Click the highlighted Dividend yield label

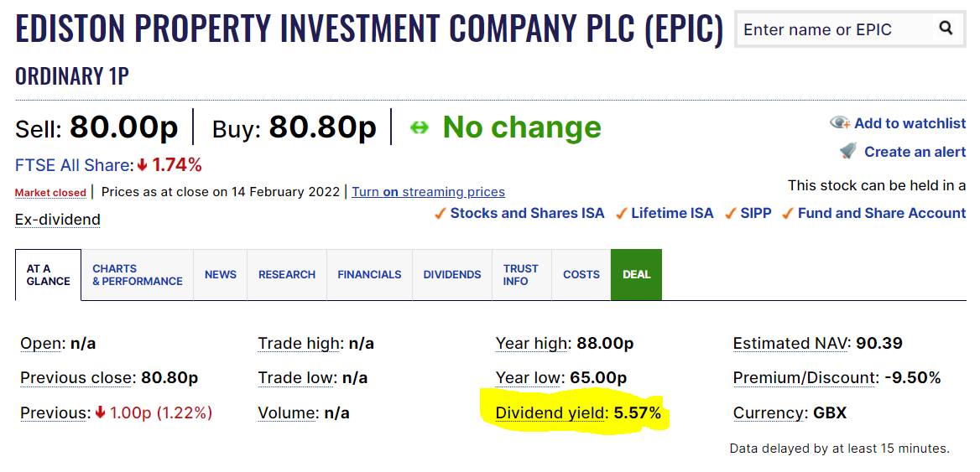pos(550,412)
